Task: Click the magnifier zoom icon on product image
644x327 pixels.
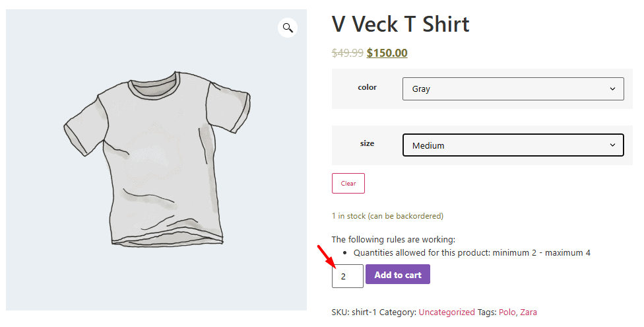Action: (x=288, y=28)
